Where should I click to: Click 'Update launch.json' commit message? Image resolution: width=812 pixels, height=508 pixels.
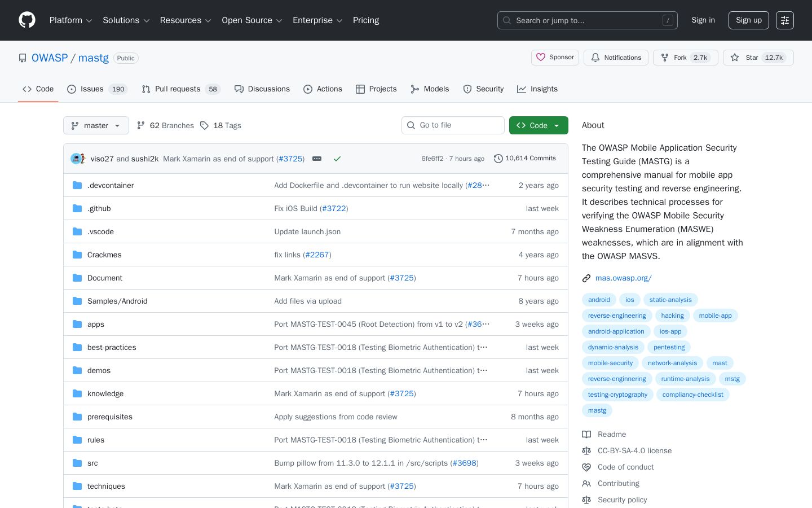(307, 231)
